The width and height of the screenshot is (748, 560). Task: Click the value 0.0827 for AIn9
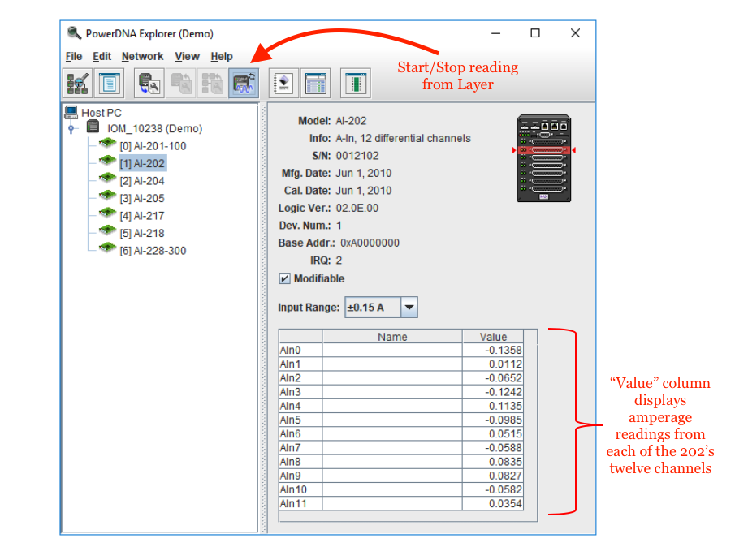505,476
